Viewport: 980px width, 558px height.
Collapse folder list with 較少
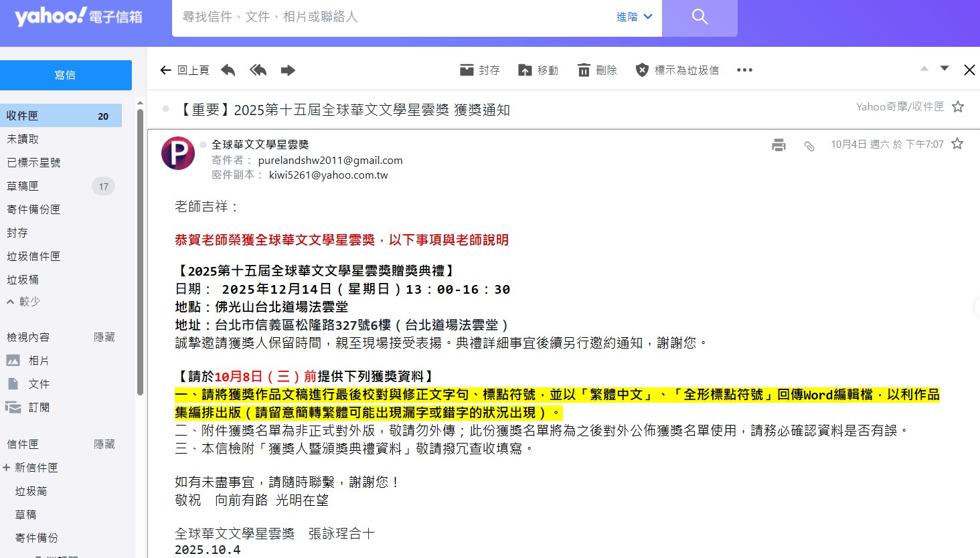point(23,302)
